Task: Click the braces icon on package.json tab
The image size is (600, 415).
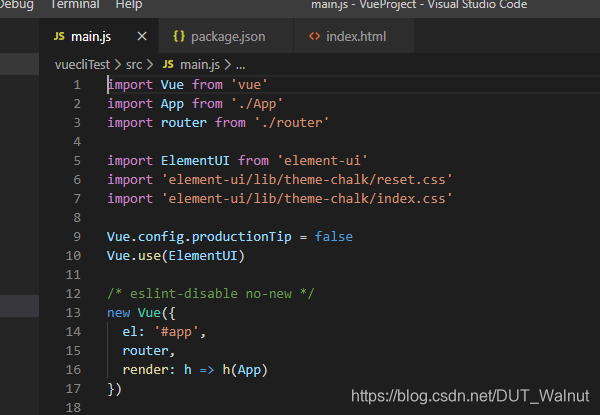Action: click(179, 36)
